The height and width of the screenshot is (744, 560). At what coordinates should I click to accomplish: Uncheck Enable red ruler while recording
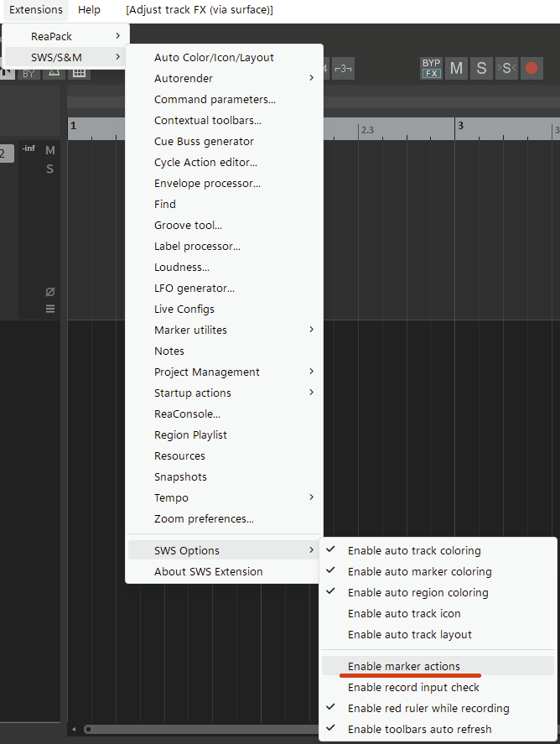click(438, 707)
